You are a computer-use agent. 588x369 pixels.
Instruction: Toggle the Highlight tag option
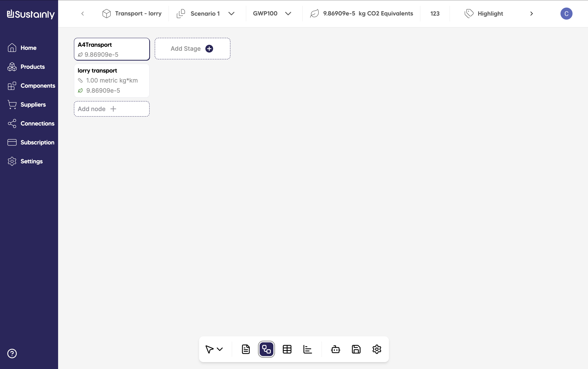coord(484,14)
